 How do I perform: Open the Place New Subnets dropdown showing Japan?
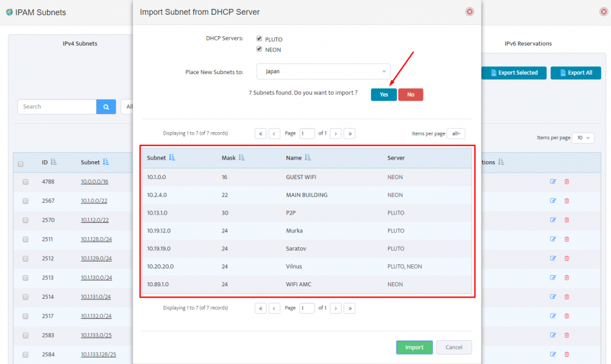pos(323,70)
